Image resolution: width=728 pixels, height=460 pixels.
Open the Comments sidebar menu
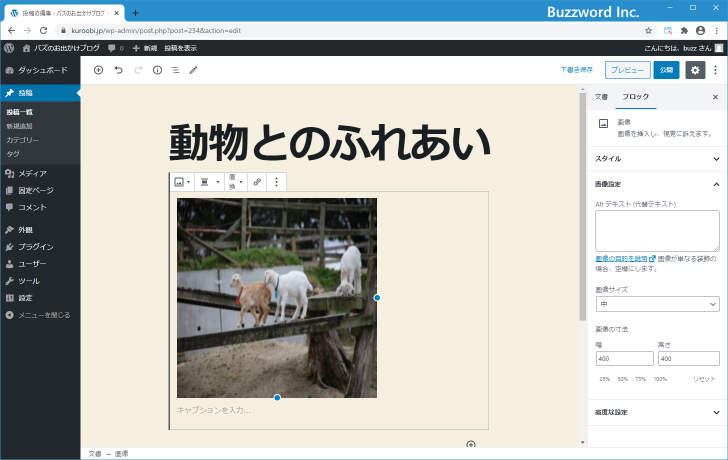coord(40,207)
